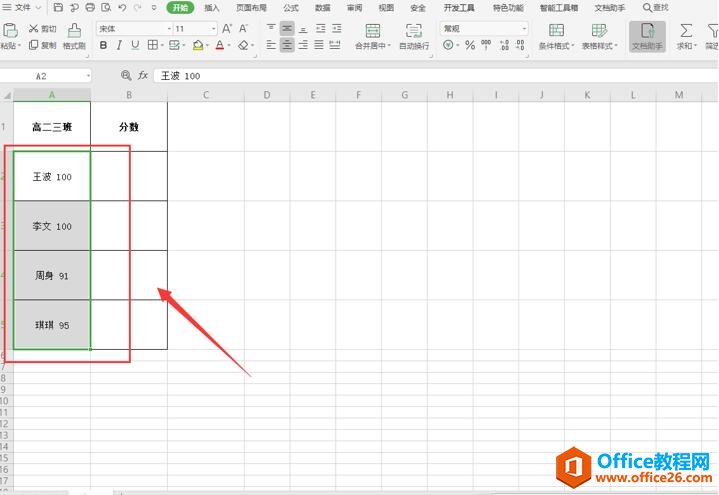Cut selection with 剪切 scissors
719x495 pixels.
point(42,28)
